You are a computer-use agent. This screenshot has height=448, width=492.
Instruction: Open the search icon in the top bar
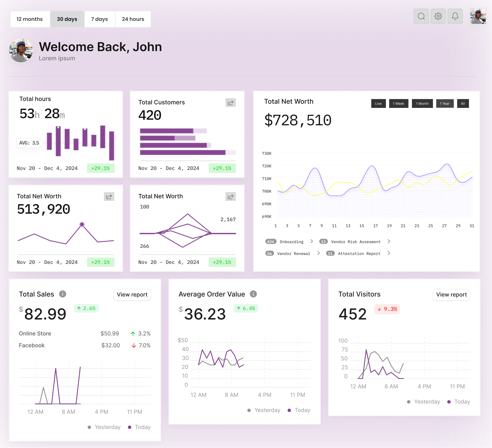(421, 16)
